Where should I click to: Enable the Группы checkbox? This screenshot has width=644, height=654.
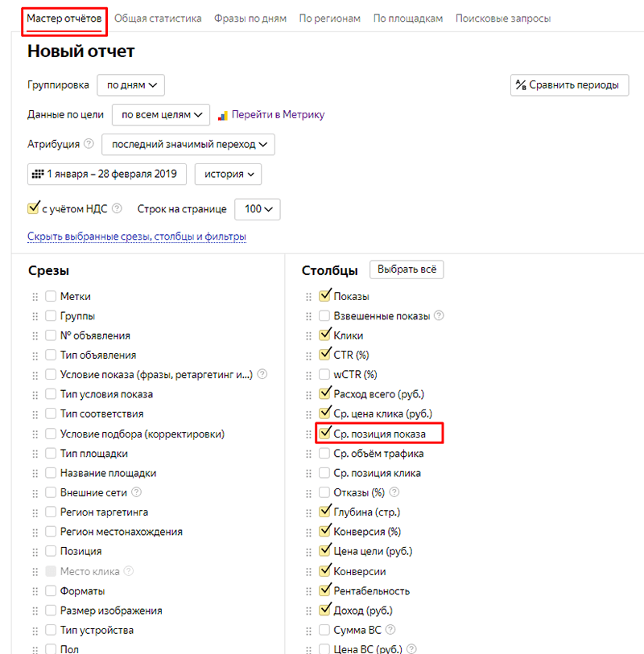[52, 316]
